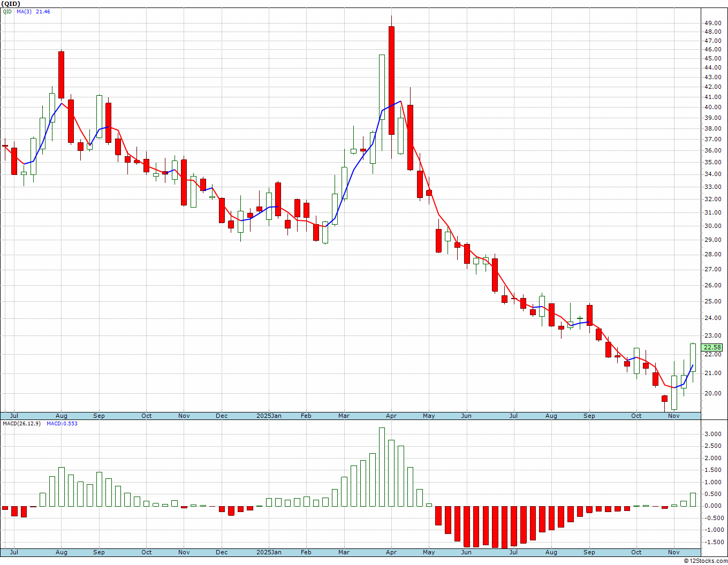Click May on the MACD panel time axis
Screen dimensions: 728x565
coord(429,552)
